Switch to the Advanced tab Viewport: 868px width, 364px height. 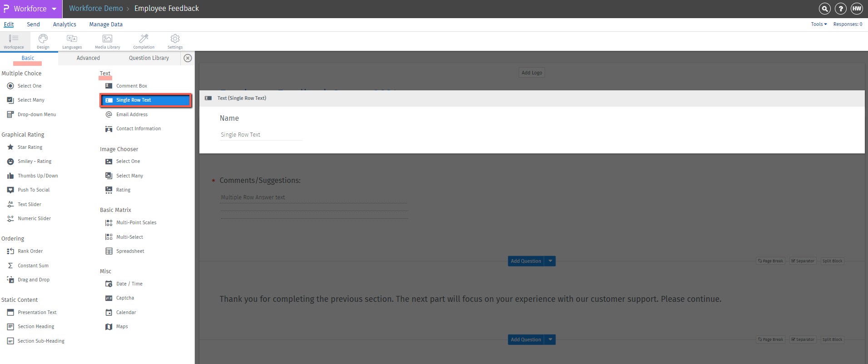88,58
